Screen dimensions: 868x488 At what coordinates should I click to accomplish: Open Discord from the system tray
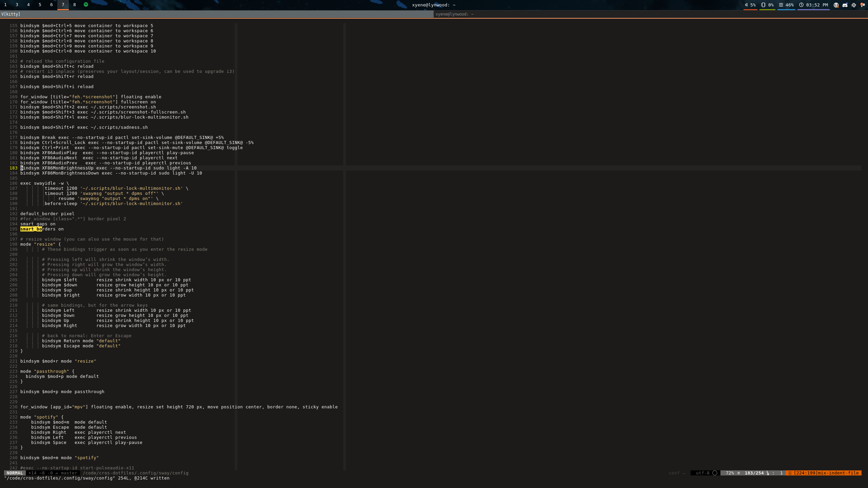[x=845, y=5]
